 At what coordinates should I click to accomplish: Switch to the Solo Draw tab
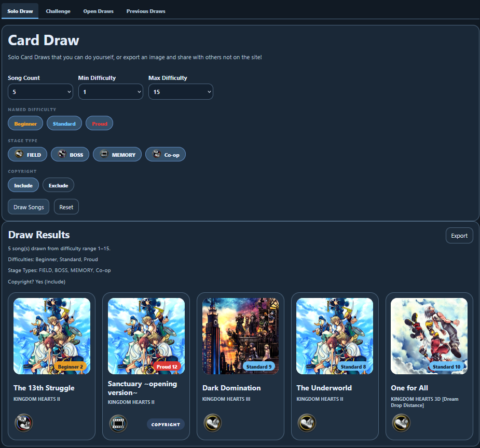pos(20,11)
